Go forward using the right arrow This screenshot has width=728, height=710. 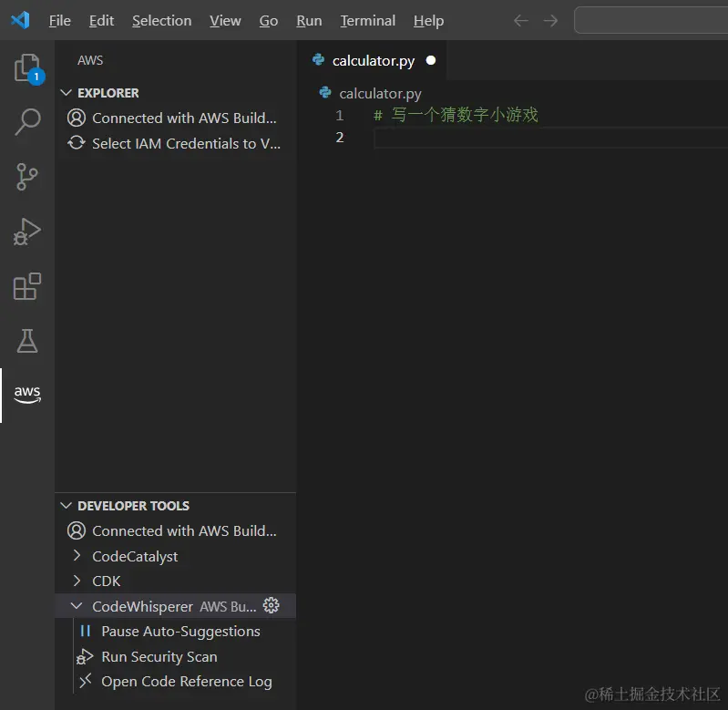click(550, 20)
